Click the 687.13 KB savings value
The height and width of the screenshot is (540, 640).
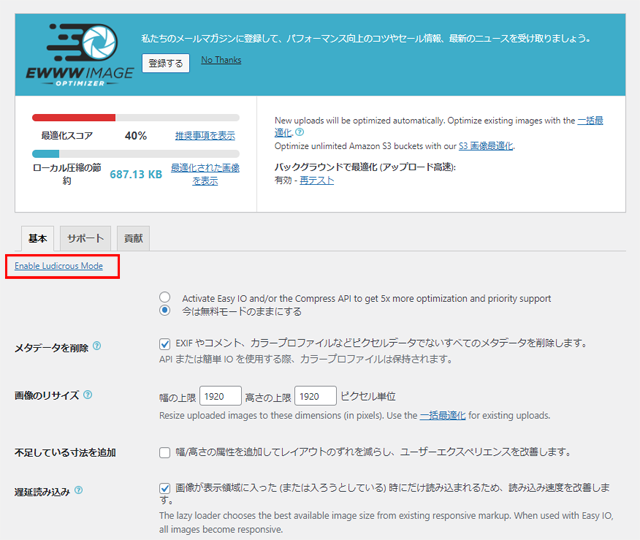pos(136,174)
